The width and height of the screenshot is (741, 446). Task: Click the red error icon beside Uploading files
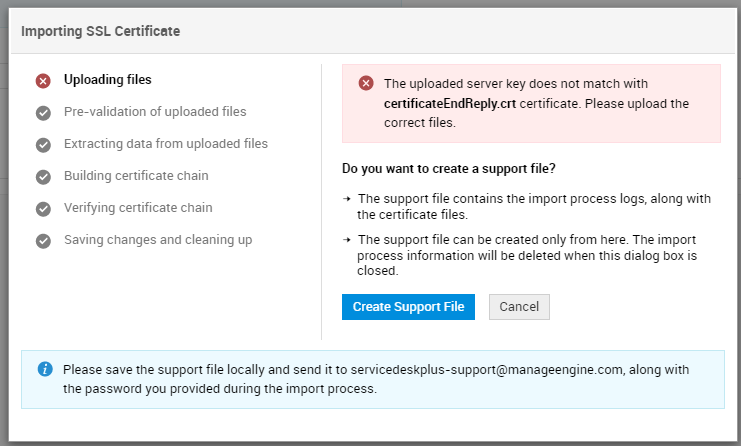43,81
